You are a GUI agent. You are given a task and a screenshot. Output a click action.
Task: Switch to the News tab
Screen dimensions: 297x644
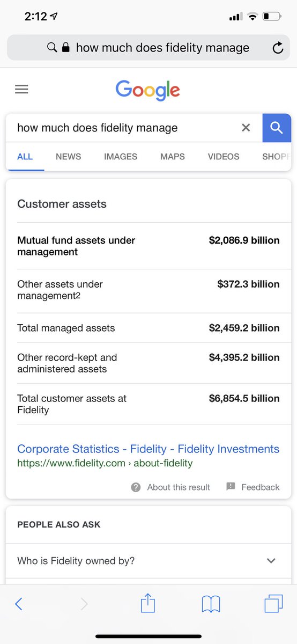(x=69, y=157)
